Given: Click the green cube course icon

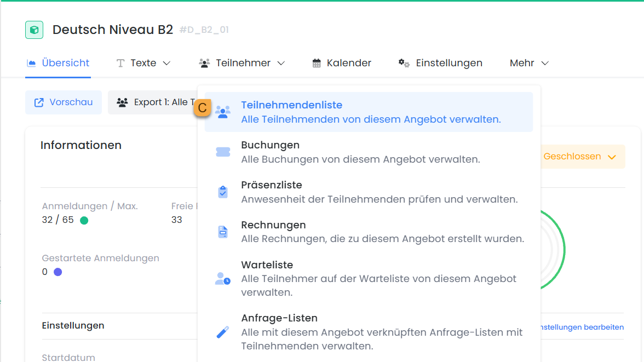Looking at the screenshot, I should 34,30.
